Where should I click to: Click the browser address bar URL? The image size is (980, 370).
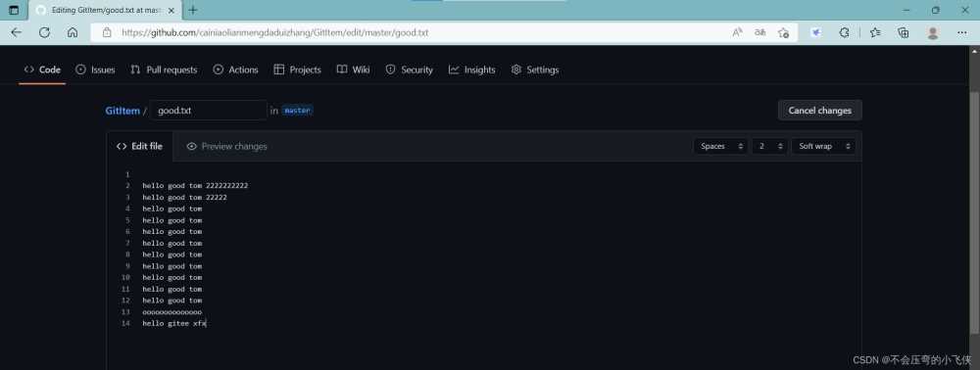point(275,32)
